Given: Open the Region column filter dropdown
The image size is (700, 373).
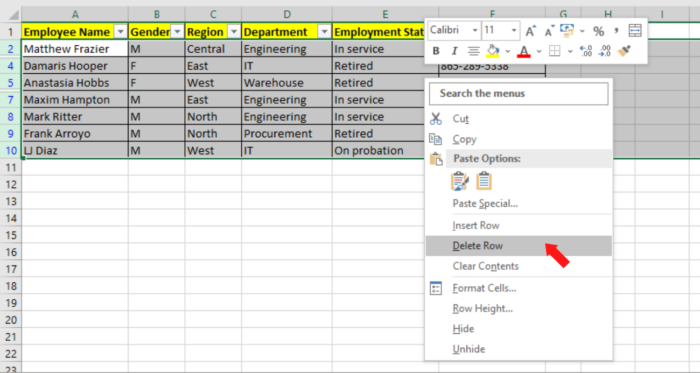Looking at the screenshot, I should (234, 32).
